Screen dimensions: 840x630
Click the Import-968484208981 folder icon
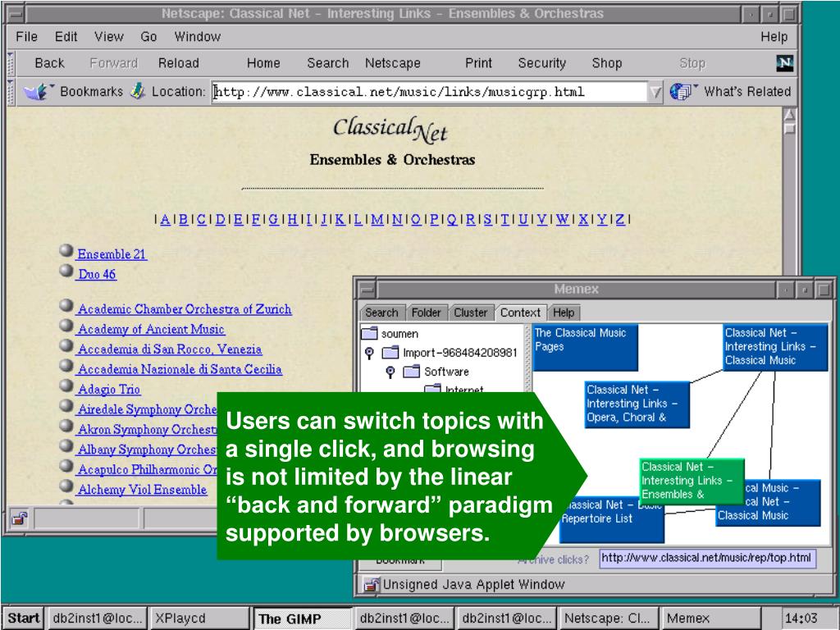point(390,353)
